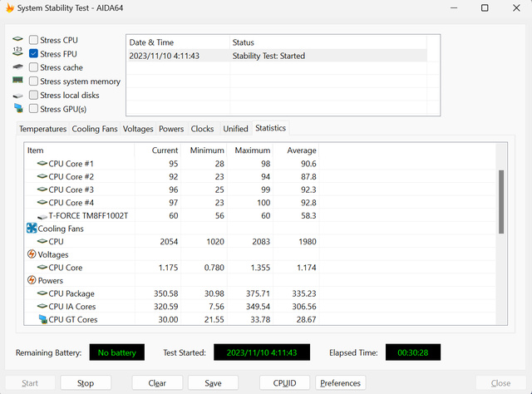532x394 pixels.
Task: Click the chip icon of CPU Core voltage row
Action: (x=42, y=268)
